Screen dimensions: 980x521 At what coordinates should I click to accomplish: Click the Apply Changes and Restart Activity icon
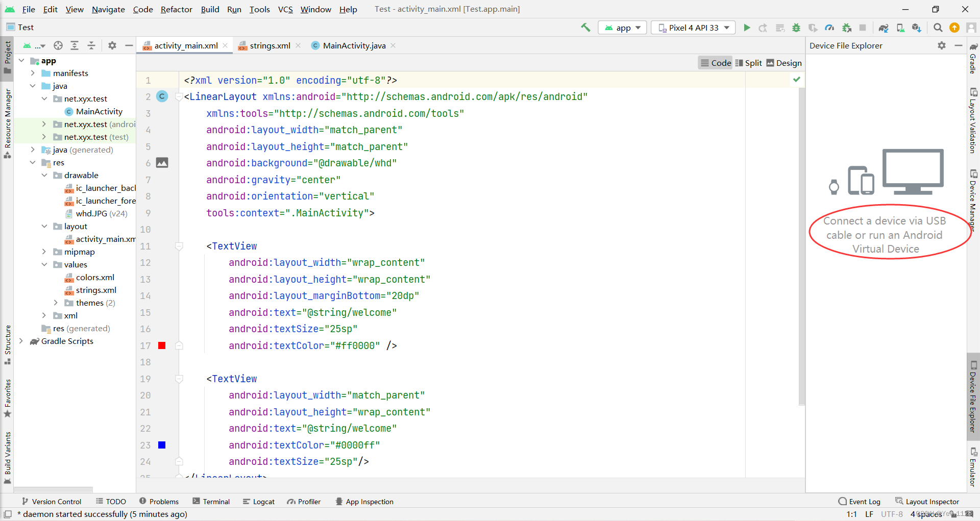(x=763, y=28)
